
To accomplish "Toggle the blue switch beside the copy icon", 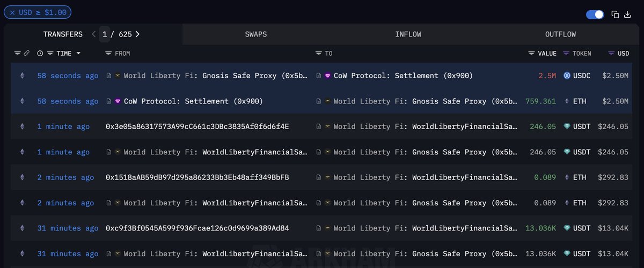I will (x=595, y=14).
